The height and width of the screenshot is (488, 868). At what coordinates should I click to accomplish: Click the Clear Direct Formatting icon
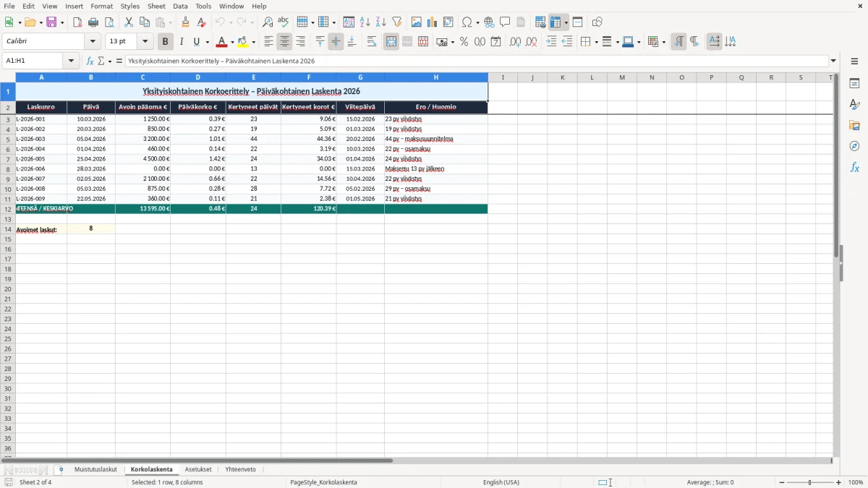pyautogui.click(x=202, y=22)
